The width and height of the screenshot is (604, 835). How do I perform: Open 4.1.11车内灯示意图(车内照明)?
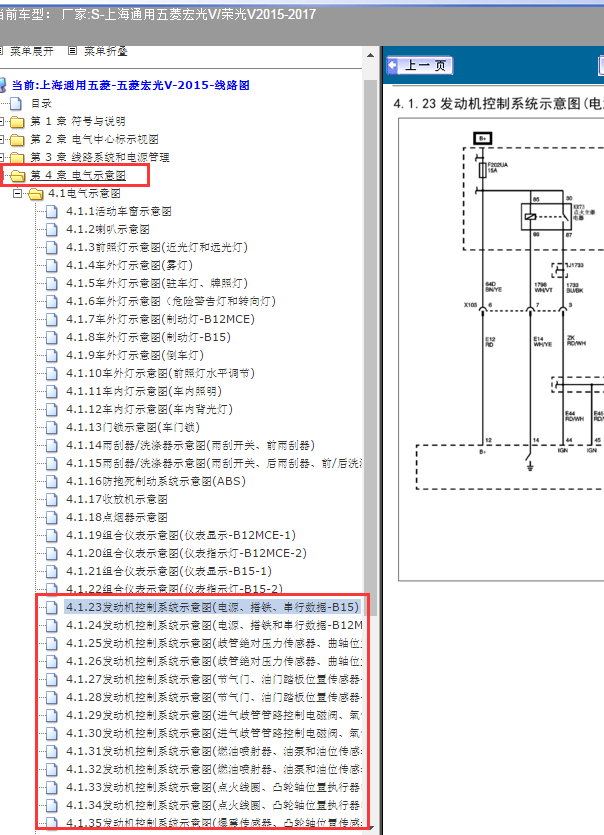tap(144, 391)
